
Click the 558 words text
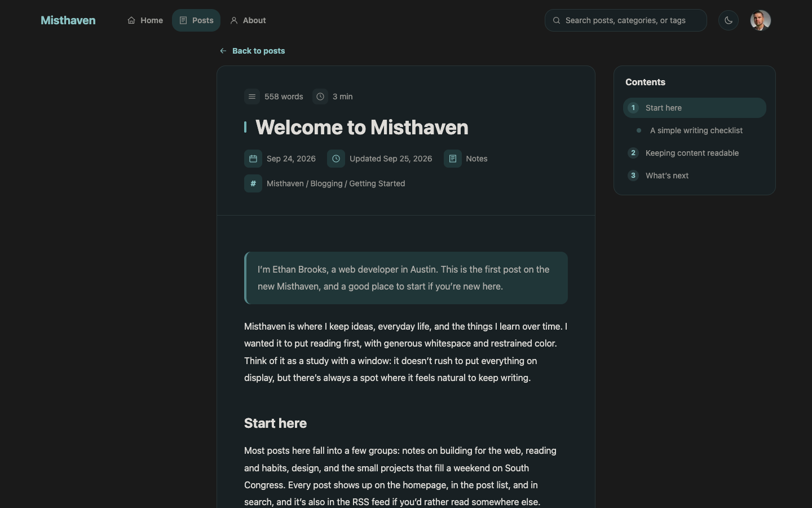coord(284,97)
